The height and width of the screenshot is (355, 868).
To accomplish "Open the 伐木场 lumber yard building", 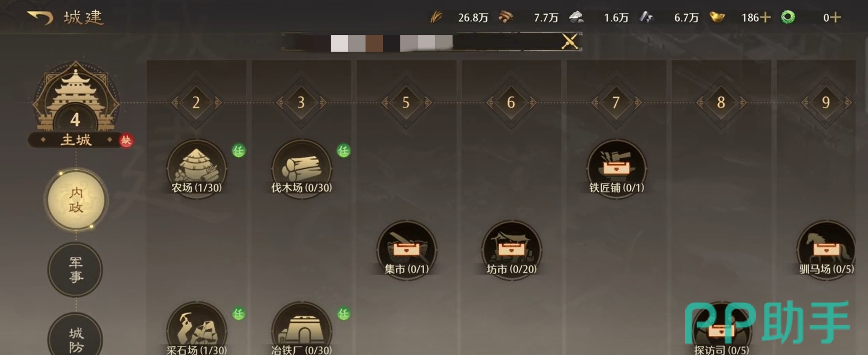I will tap(301, 169).
